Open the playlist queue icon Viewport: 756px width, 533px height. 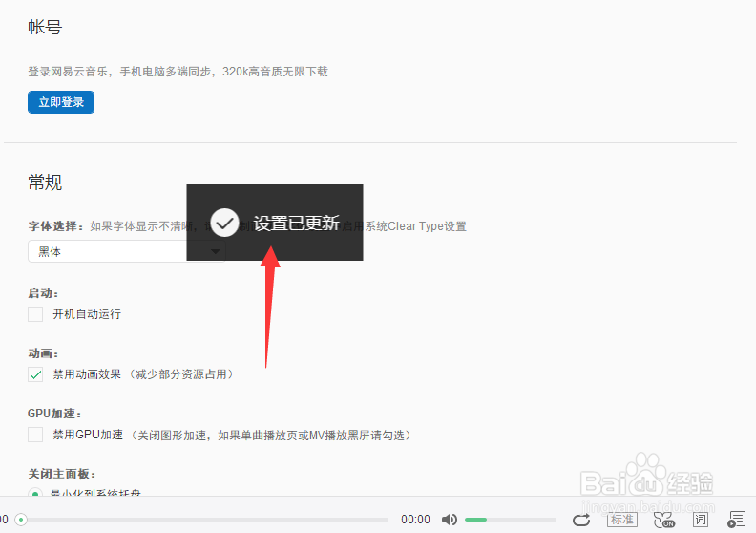(x=736, y=520)
